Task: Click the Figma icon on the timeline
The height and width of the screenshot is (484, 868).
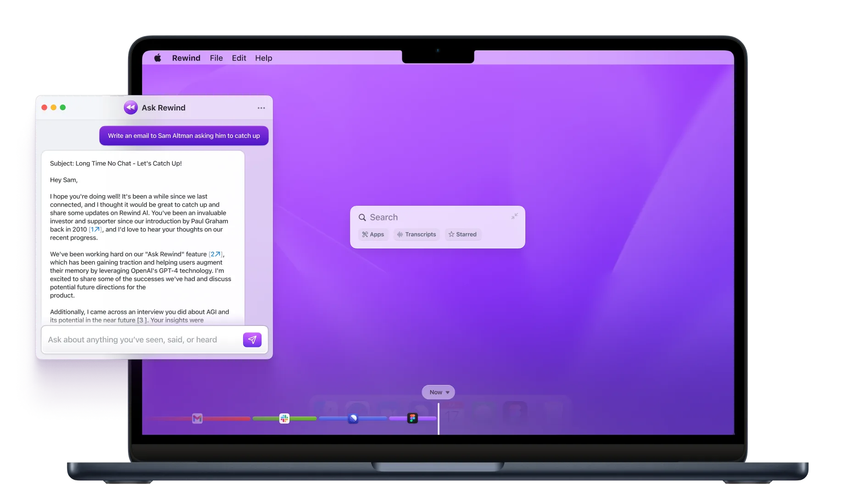Action: click(412, 418)
